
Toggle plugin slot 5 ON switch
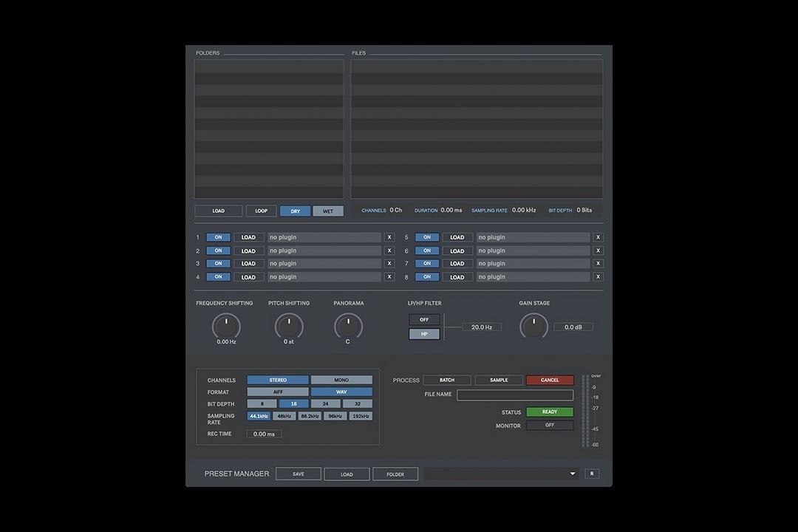(x=427, y=237)
